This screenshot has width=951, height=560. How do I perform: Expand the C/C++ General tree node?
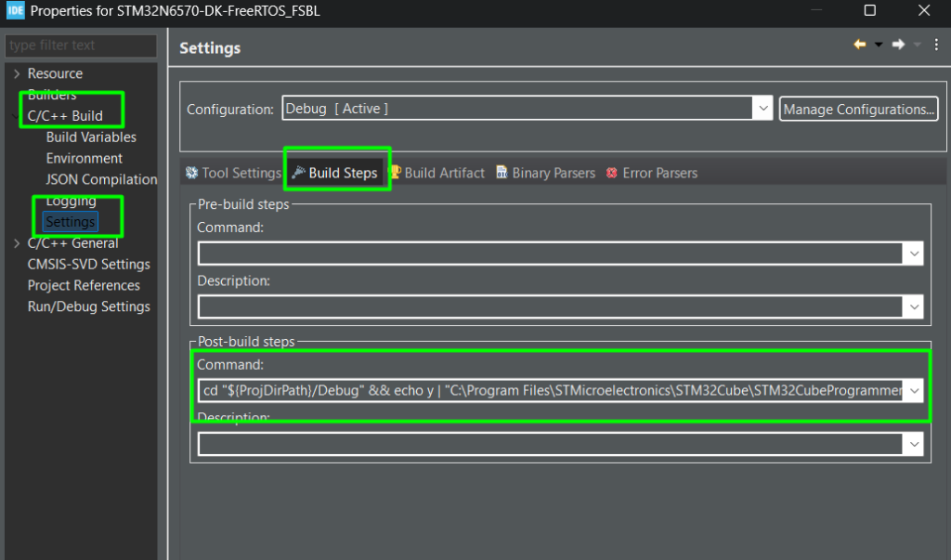(17, 243)
